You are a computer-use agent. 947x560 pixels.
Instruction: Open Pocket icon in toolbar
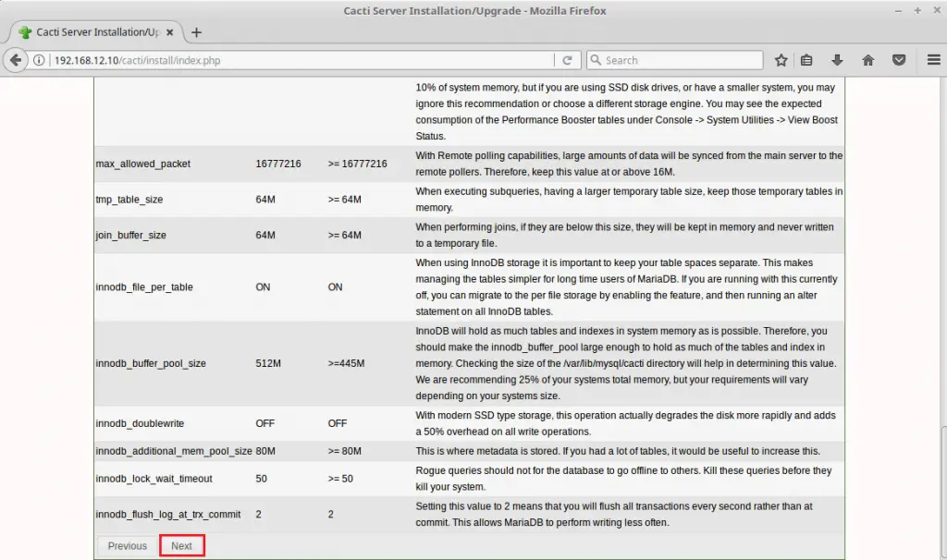899,60
